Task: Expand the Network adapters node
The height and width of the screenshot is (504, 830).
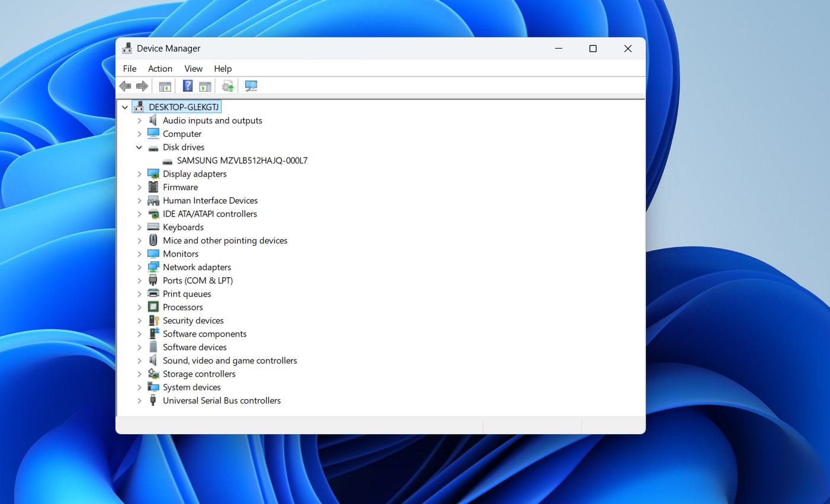Action: click(x=139, y=268)
